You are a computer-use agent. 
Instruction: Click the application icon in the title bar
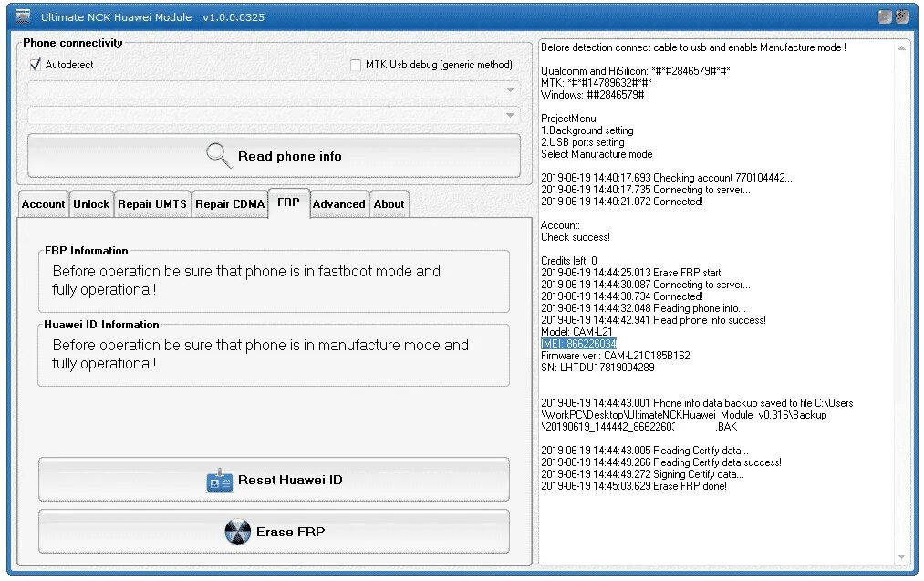click(23, 16)
